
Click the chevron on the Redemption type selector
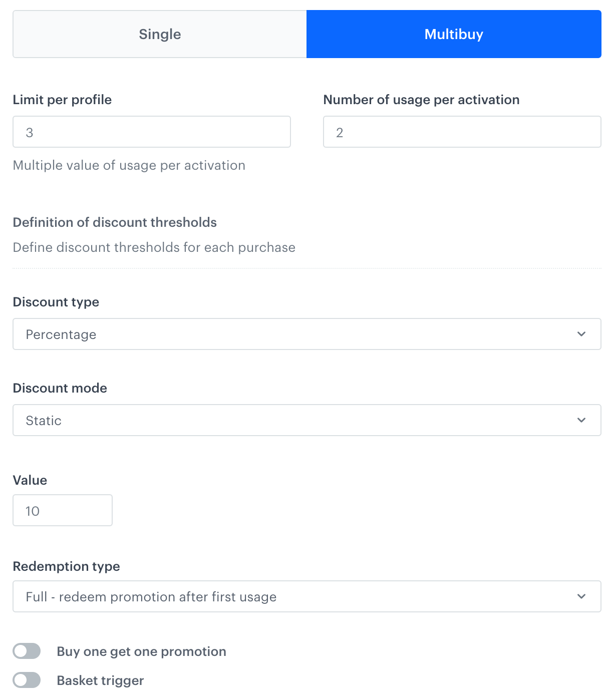point(581,596)
